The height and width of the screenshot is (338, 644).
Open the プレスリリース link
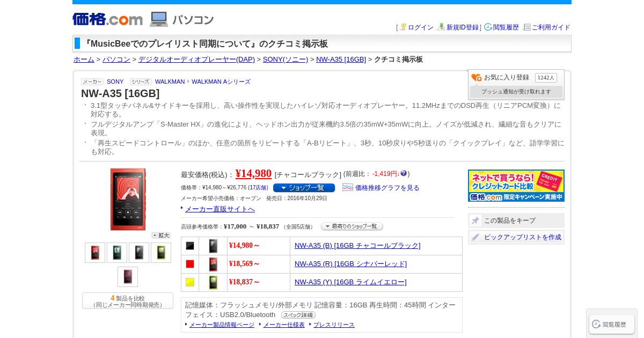(334, 325)
